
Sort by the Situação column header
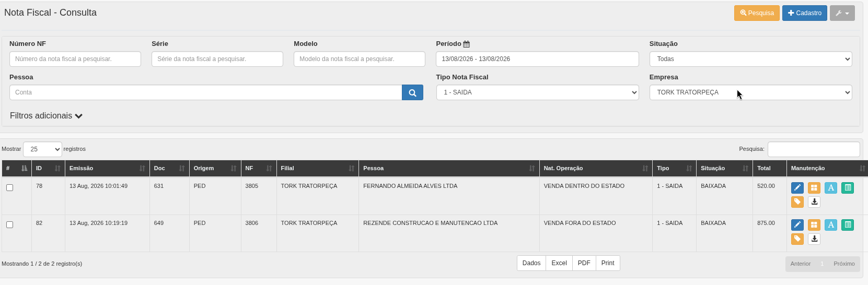pos(724,168)
